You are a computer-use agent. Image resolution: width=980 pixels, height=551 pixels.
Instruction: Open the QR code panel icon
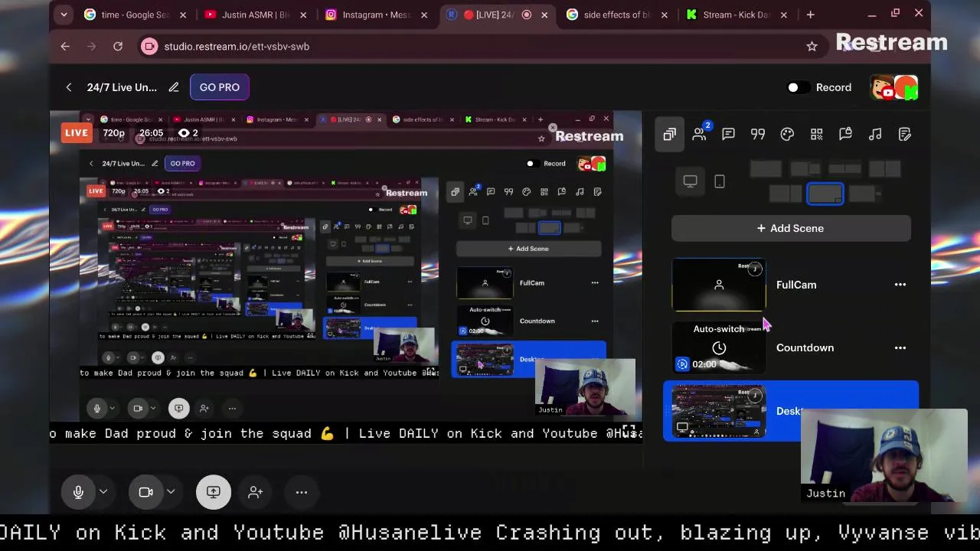pyautogui.click(x=816, y=134)
